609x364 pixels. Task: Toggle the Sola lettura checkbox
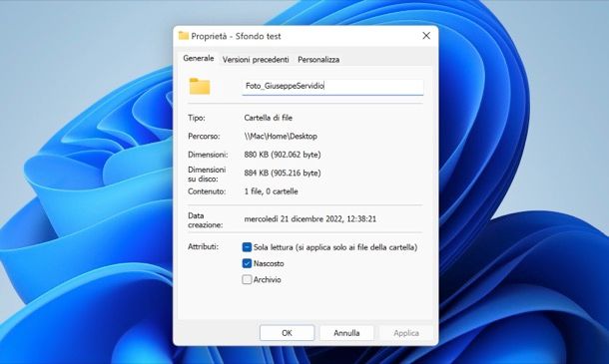[247, 247]
